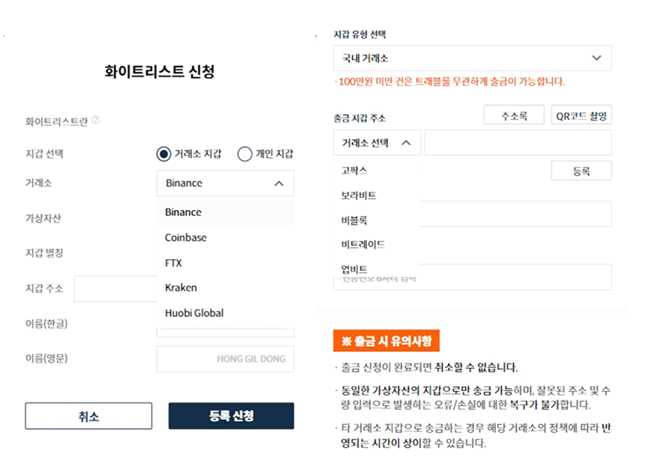Select 고팍스 from the exchange list

pos(356,171)
